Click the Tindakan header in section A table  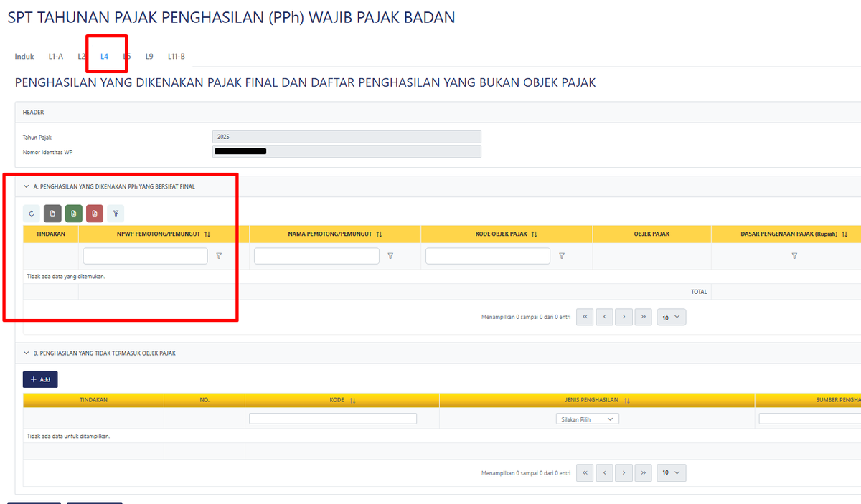coord(51,234)
